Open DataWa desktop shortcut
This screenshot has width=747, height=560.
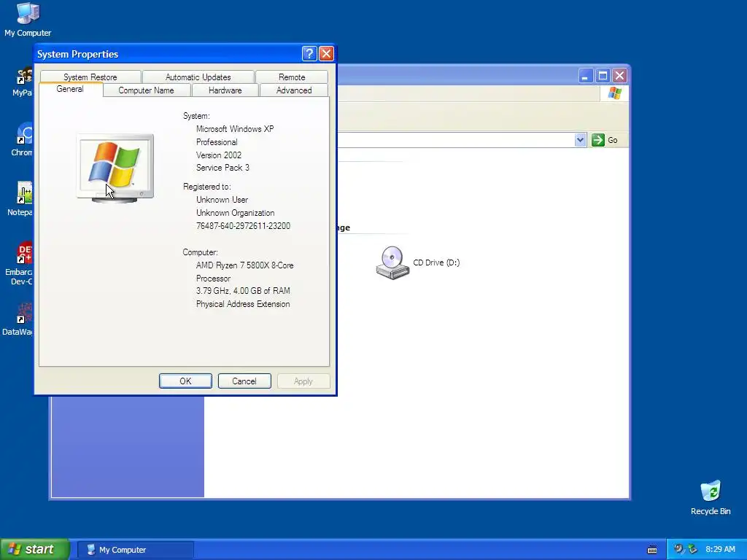tap(18, 319)
